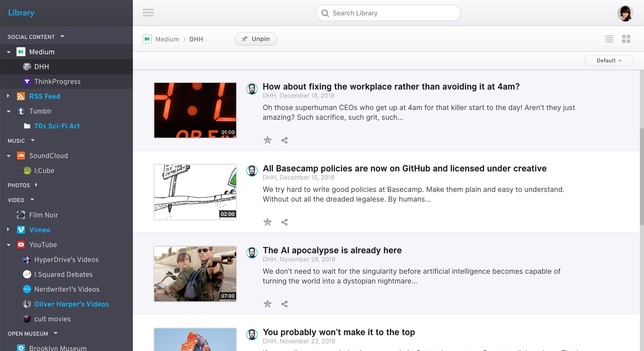Screen dimensions: 644x351
Task: Collapse the Tumblr tree node
Action: (9, 112)
